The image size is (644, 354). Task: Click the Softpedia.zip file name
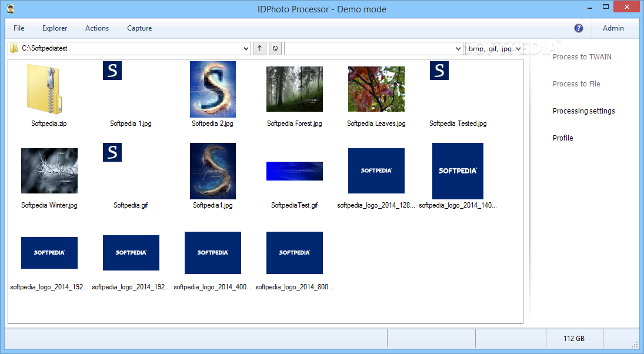(x=49, y=123)
